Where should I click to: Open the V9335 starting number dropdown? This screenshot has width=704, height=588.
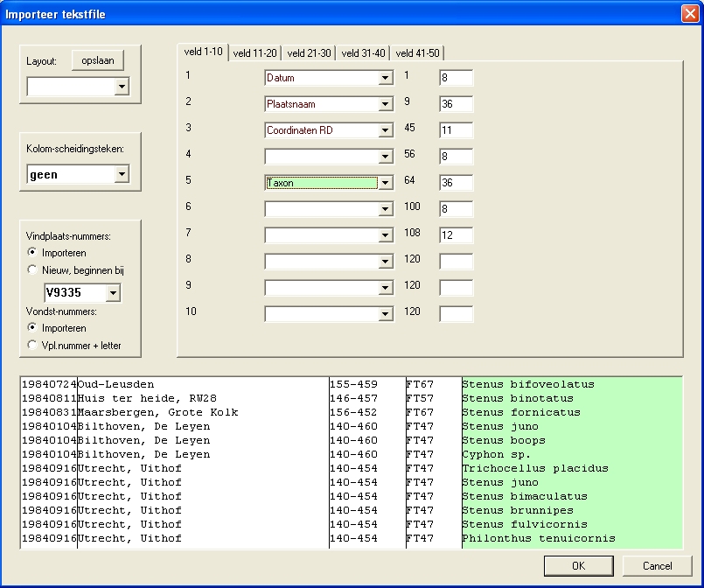(112, 293)
